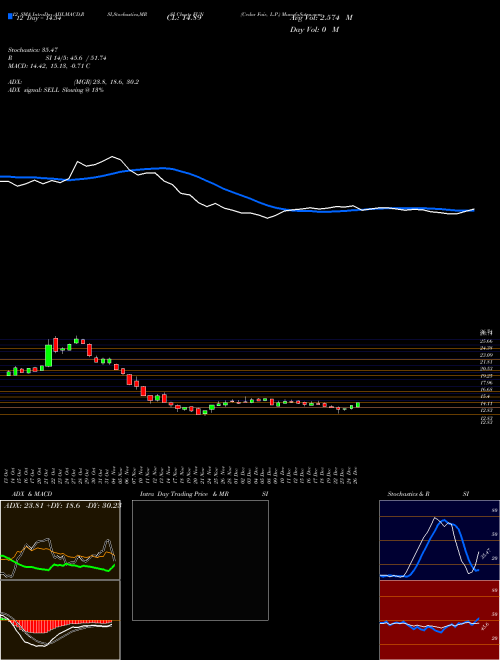Select the 'MACD: 14.42, 15.13, -0.71 C' line
This screenshot has height=660, width=500.
point(49,66)
